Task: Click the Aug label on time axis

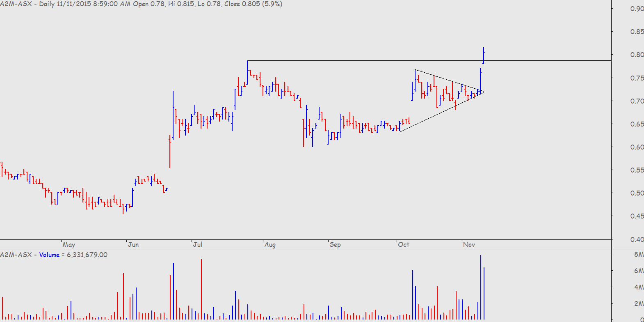Action: tap(270, 244)
